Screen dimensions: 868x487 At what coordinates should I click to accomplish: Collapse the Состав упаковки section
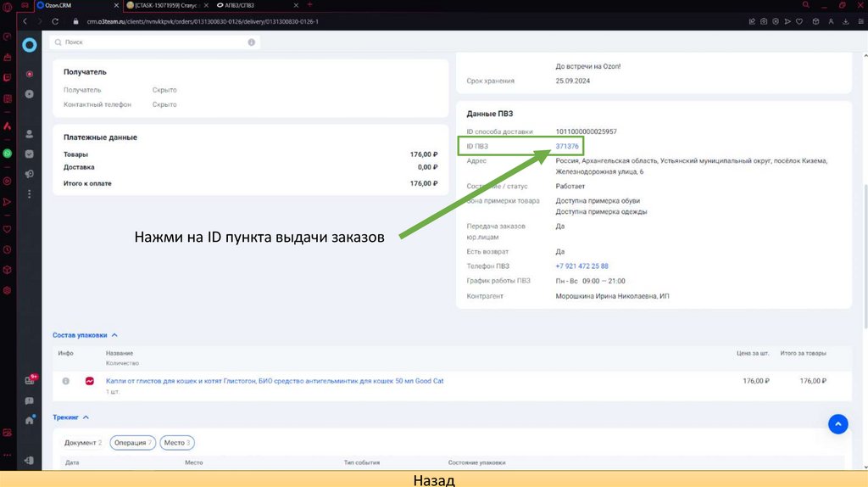click(85, 335)
